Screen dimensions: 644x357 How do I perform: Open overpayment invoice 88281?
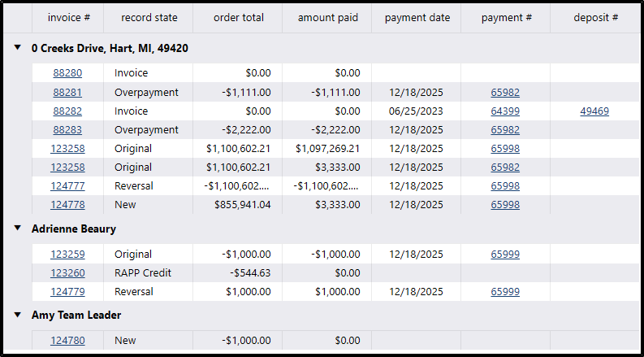point(67,93)
